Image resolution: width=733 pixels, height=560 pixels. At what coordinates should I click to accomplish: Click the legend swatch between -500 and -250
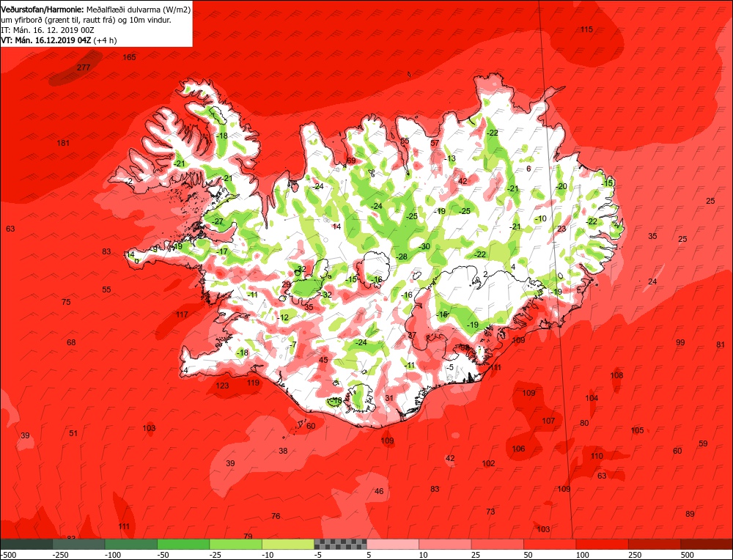click(x=26, y=544)
